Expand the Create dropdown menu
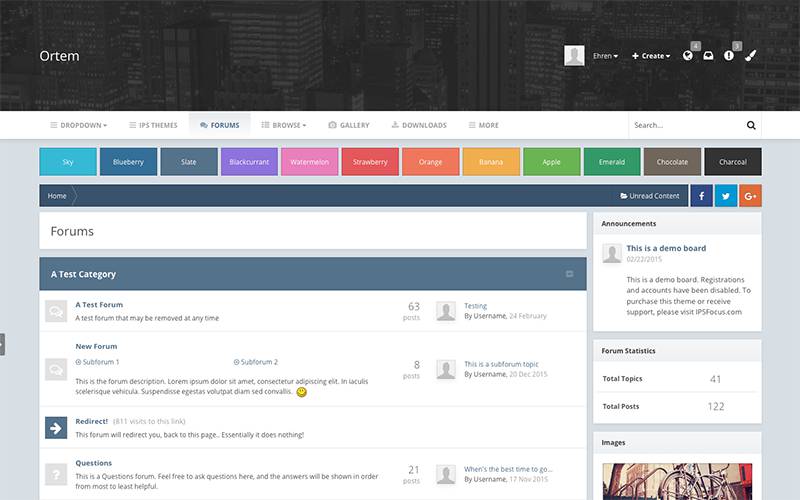The height and width of the screenshot is (500, 800). [651, 56]
